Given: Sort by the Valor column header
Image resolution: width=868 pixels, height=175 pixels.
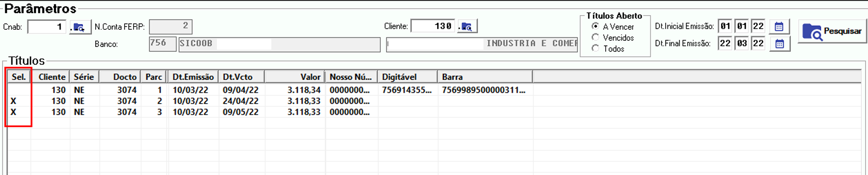Looking at the screenshot, I should [x=295, y=77].
